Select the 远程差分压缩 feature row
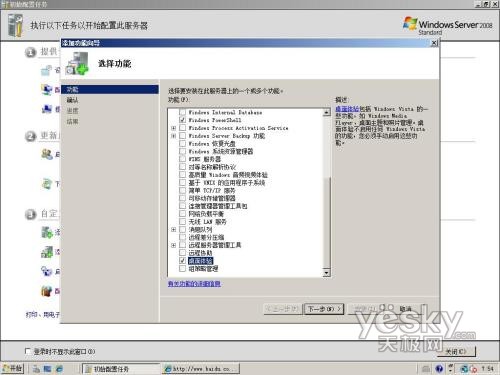The height and width of the screenshot is (375, 500). pos(206,237)
